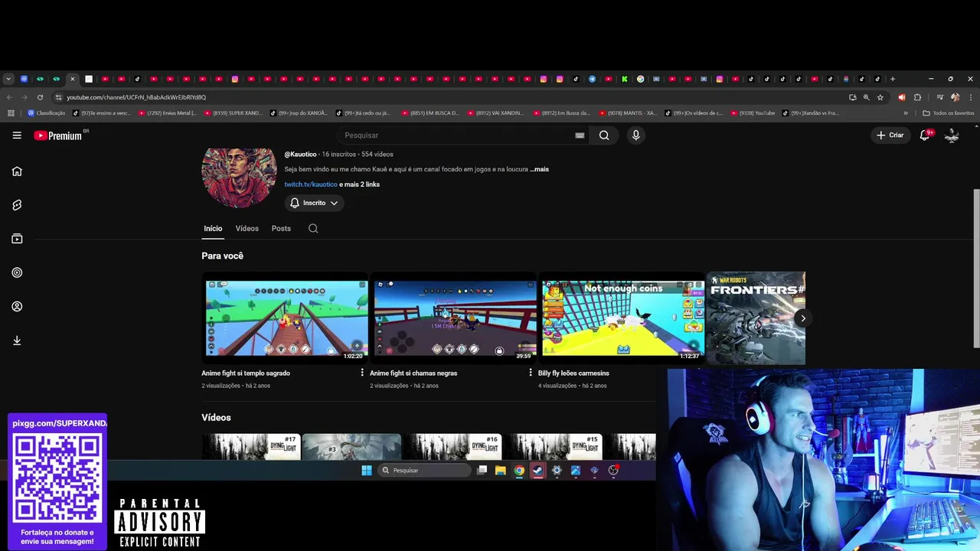980x551 pixels.
Task: Switch to the Posts channel tab
Action: coord(281,228)
